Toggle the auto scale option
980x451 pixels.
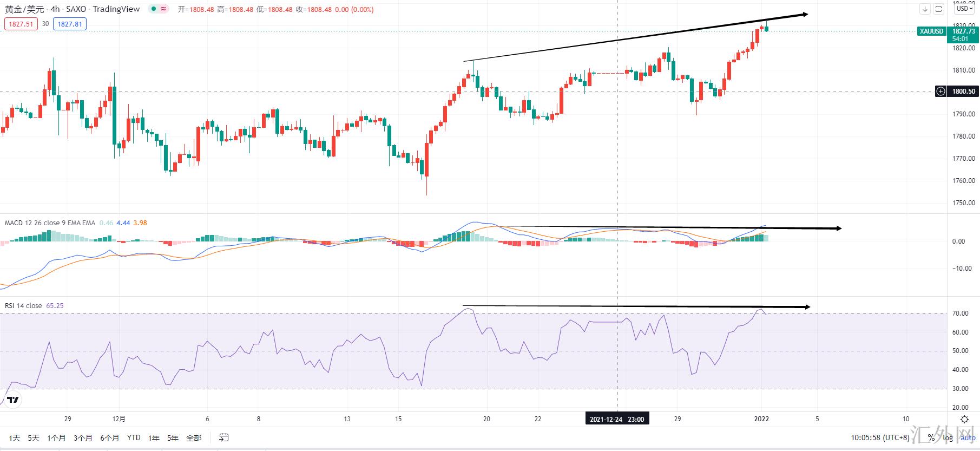point(968,437)
